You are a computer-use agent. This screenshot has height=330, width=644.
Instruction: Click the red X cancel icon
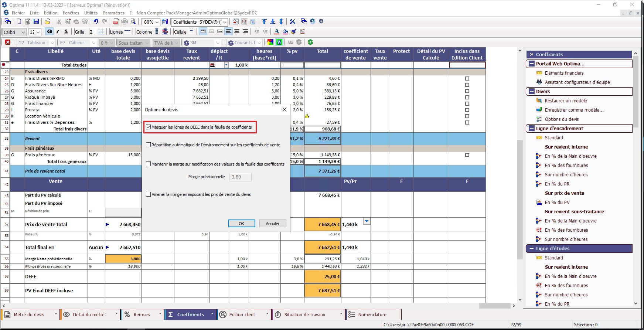click(x=8, y=42)
